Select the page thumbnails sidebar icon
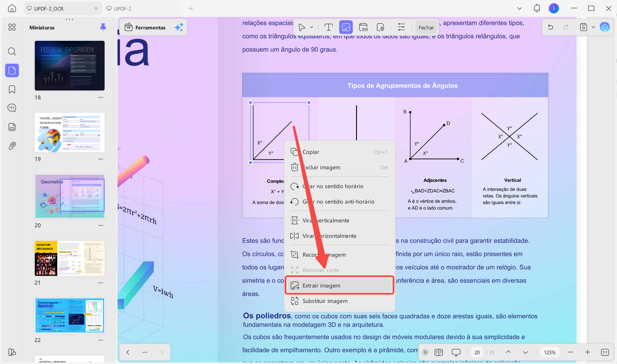This screenshot has width=617, height=364. tap(12, 70)
